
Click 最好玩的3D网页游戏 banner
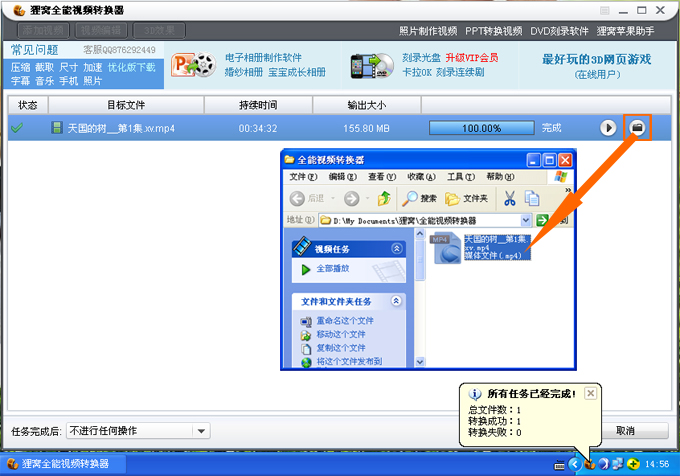597,60
